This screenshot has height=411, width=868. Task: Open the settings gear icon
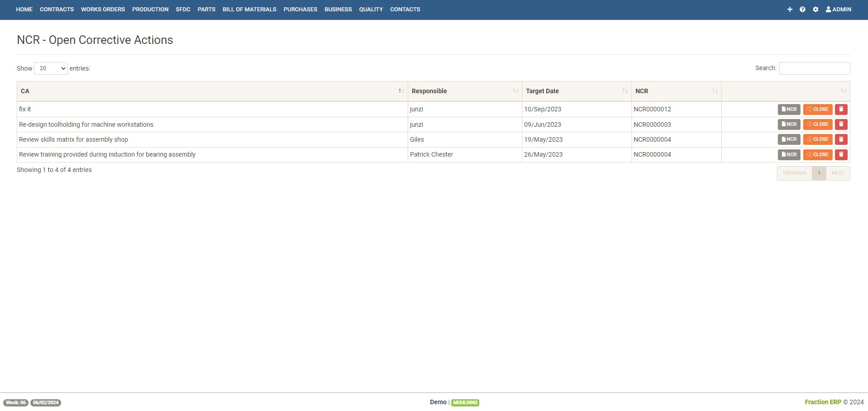pos(815,10)
